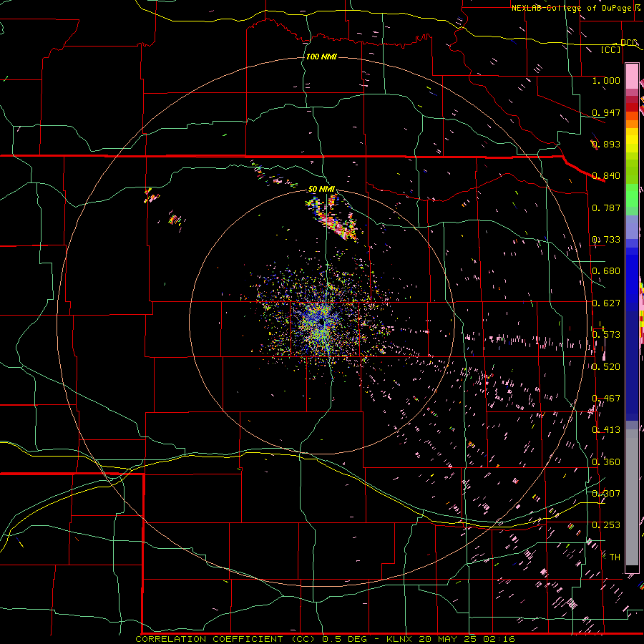Click the CORRELATION COEFFICIENT (CC) footer title
The width and height of the screenshot is (644, 644).
tap(225, 639)
